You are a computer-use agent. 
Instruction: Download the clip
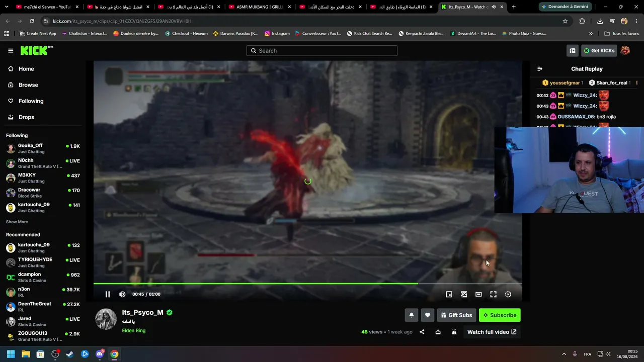click(438, 332)
